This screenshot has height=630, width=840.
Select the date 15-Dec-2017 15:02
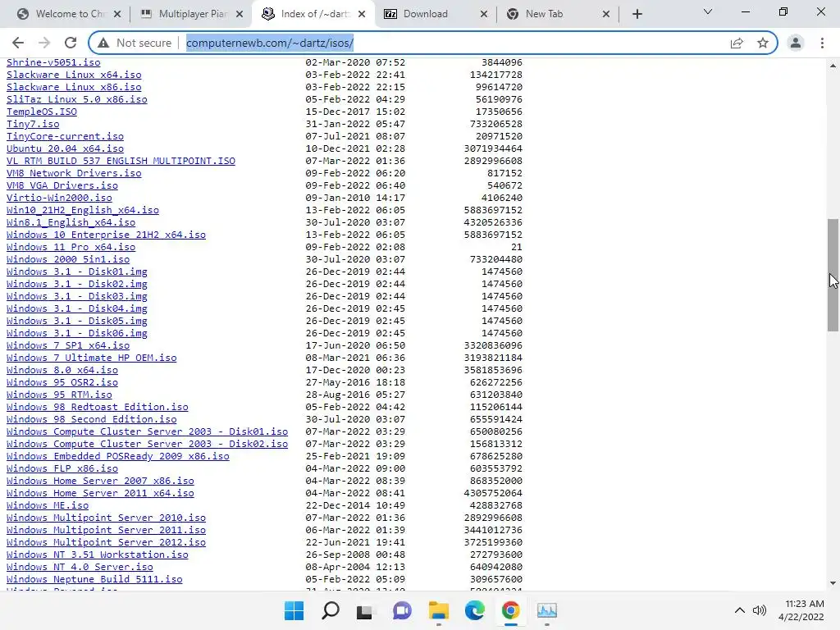coord(355,112)
